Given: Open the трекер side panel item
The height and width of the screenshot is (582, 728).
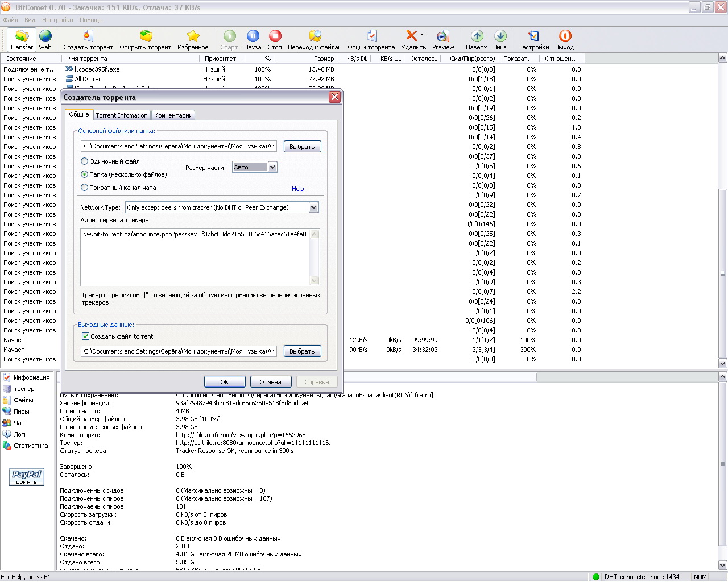Looking at the screenshot, I should (19, 389).
